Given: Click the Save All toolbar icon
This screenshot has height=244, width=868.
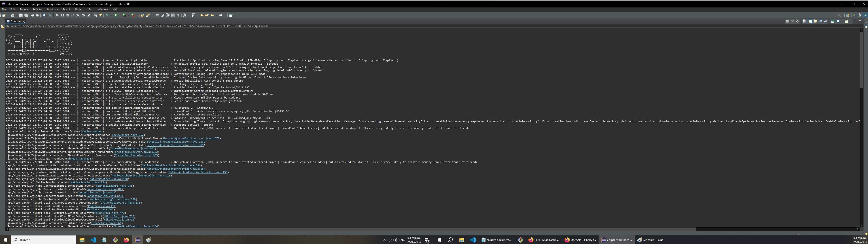Looking at the screenshot, I should pos(26,15).
